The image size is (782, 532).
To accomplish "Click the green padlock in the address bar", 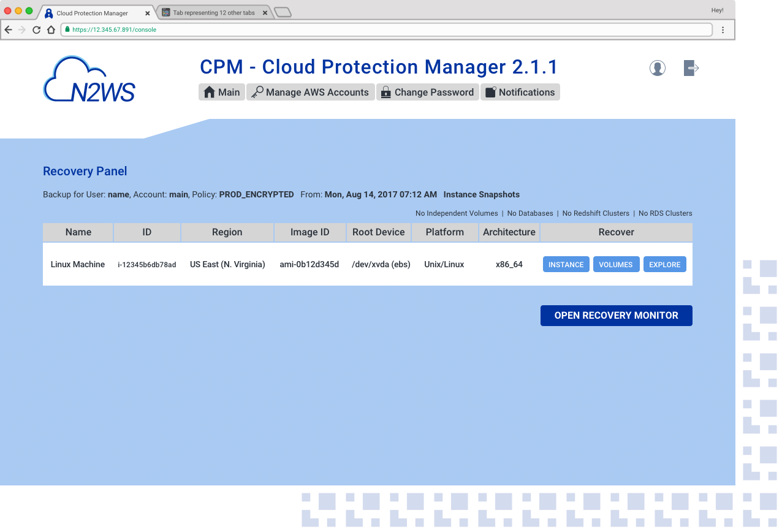I will [x=67, y=29].
